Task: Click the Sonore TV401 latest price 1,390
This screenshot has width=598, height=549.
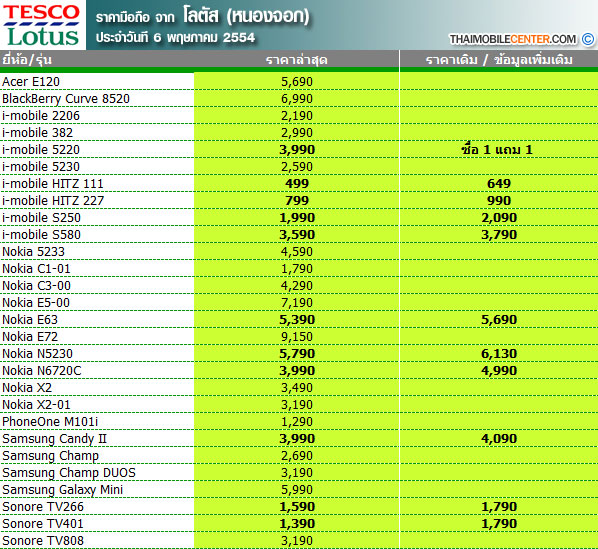Action: (x=297, y=524)
